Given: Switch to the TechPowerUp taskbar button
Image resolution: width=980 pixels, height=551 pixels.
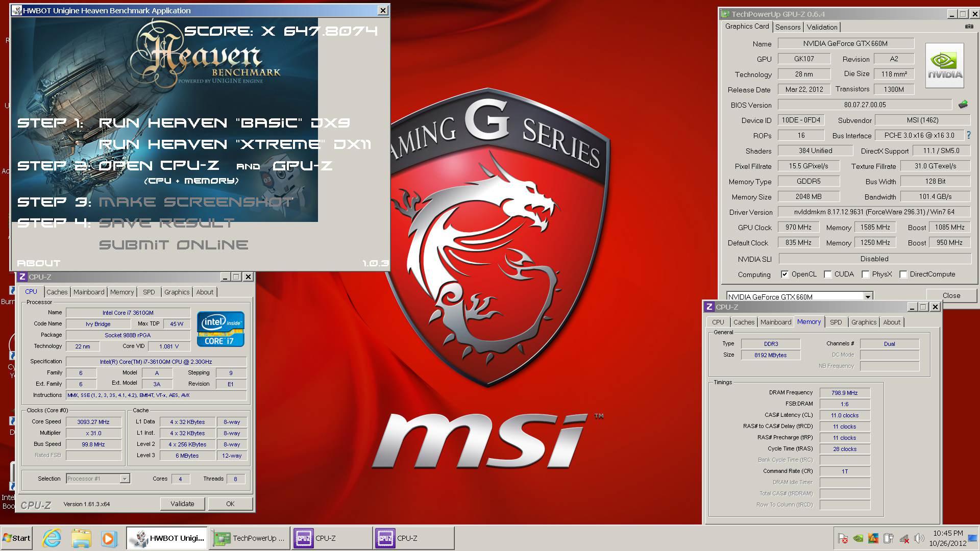Looking at the screenshot, I should pyautogui.click(x=249, y=538).
